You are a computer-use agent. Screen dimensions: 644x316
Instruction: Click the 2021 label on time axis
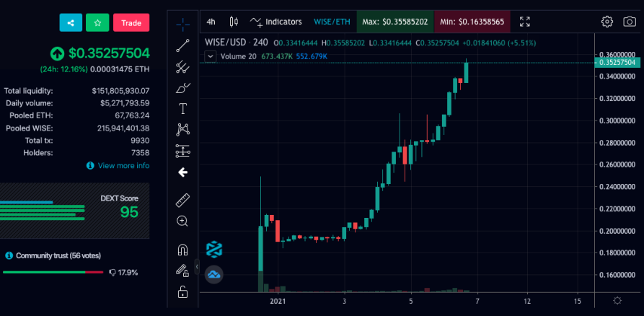pyautogui.click(x=278, y=301)
